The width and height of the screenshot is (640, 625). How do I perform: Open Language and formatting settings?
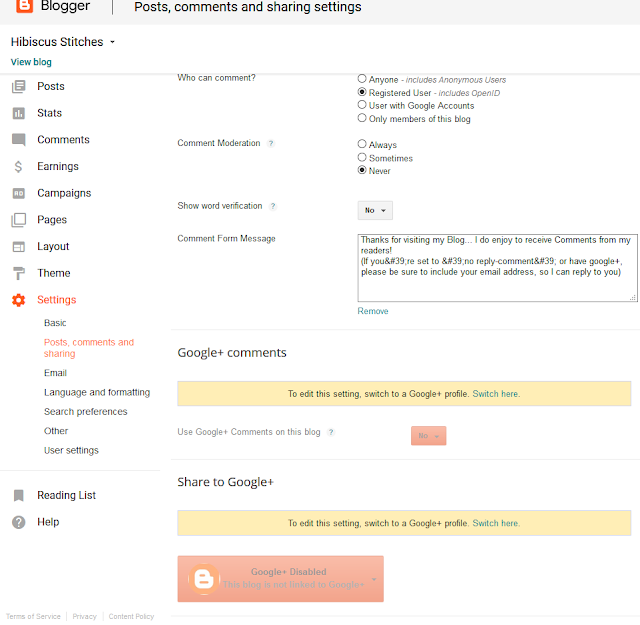tap(97, 392)
